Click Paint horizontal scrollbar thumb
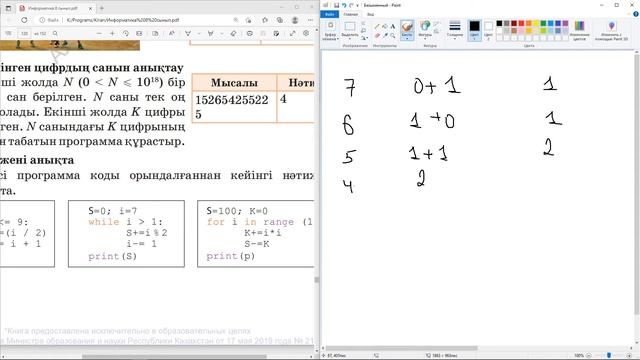Image resolution: width=640 pixels, height=360 pixels. click(x=402, y=348)
